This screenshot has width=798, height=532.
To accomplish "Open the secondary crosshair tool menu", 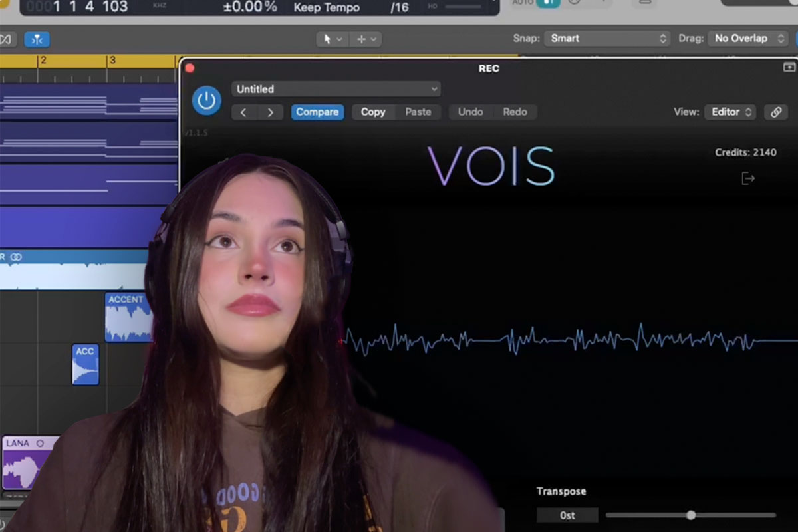I will tap(366, 39).
